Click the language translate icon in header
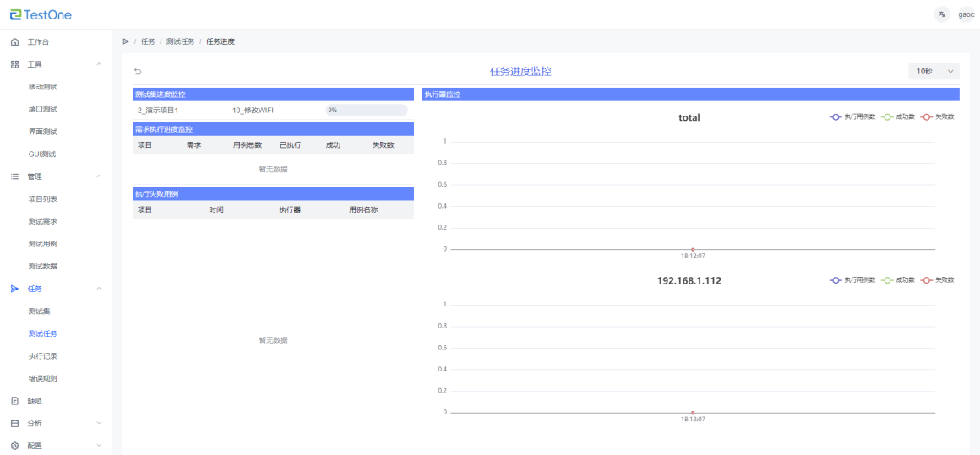This screenshot has width=980, height=455. pyautogui.click(x=942, y=14)
